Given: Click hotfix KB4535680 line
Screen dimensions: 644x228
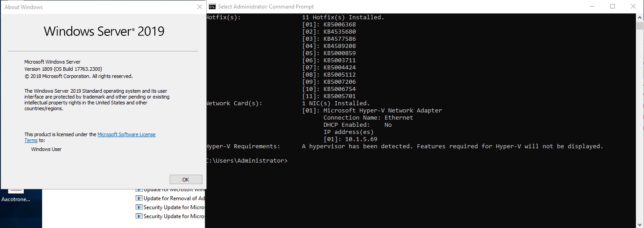Looking at the screenshot, I should pyautogui.click(x=329, y=32).
